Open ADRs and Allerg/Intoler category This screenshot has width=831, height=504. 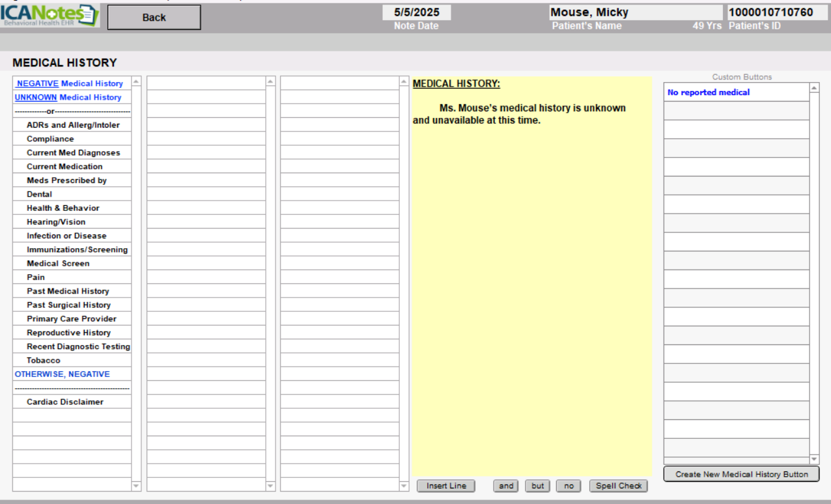[73, 125]
